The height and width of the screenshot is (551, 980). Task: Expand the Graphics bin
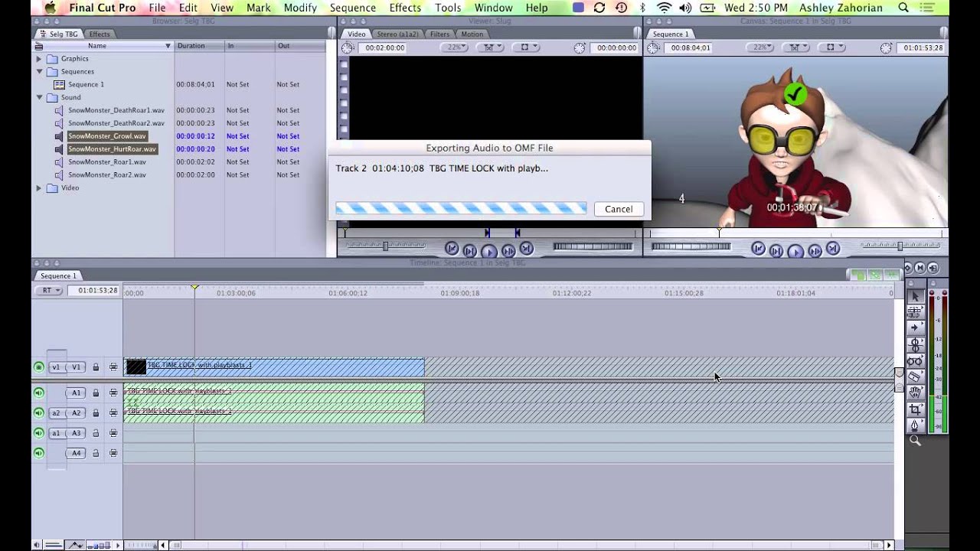coord(39,59)
